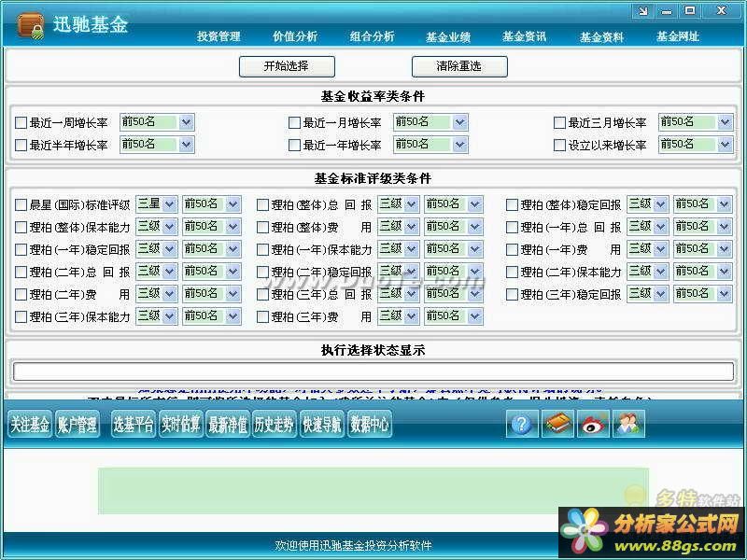This screenshot has width=747, height=560.
Task: Open 关注基金 toolbar button
Action: (x=30, y=424)
